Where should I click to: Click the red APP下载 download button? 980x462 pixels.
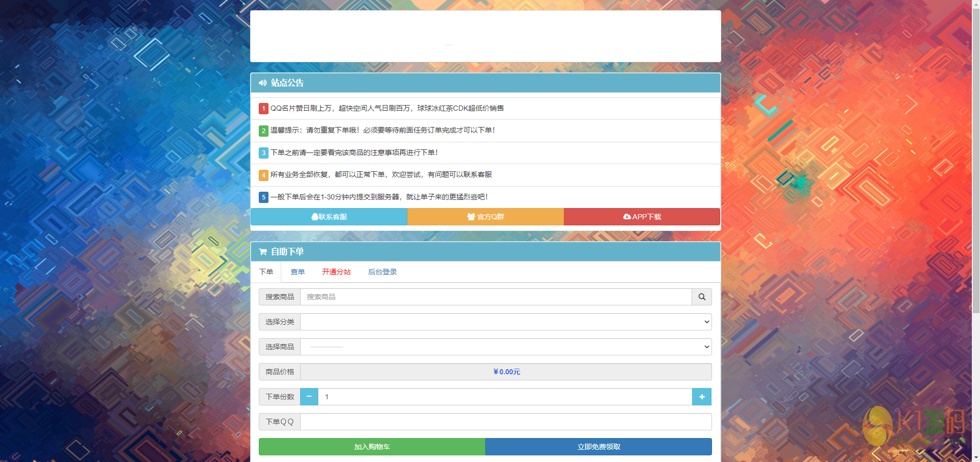point(642,217)
